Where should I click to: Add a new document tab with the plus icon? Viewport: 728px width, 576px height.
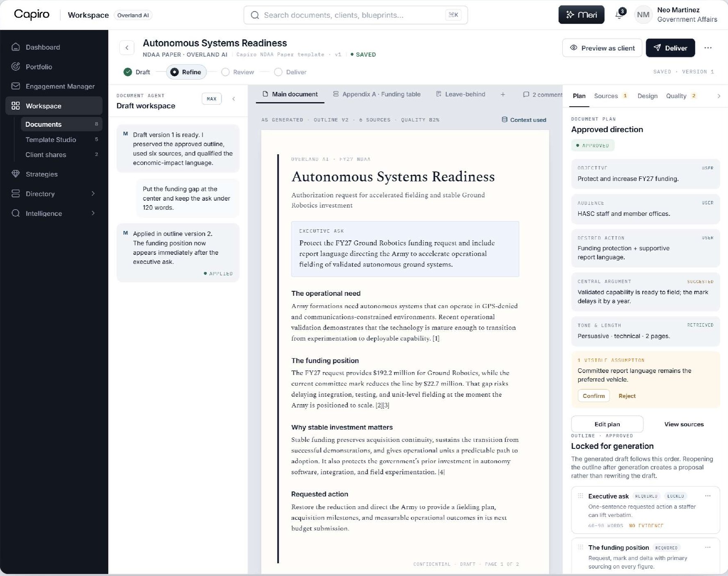pyautogui.click(x=503, y=94)
